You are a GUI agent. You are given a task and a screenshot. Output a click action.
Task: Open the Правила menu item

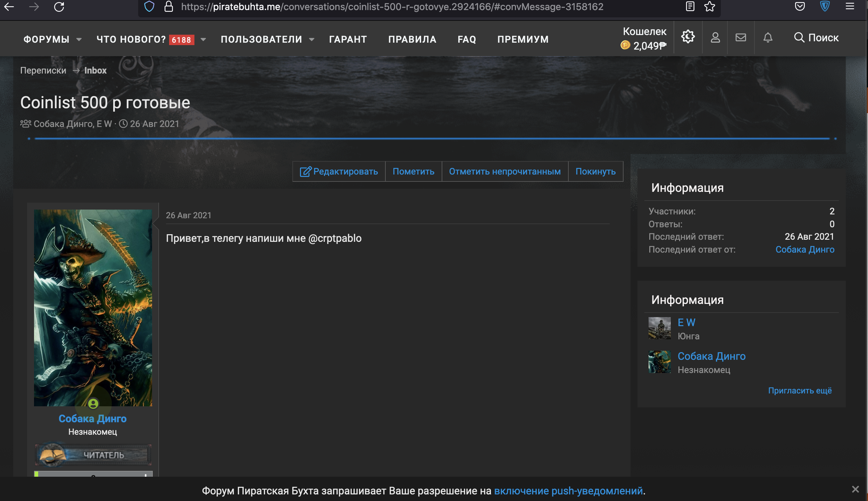412,40
